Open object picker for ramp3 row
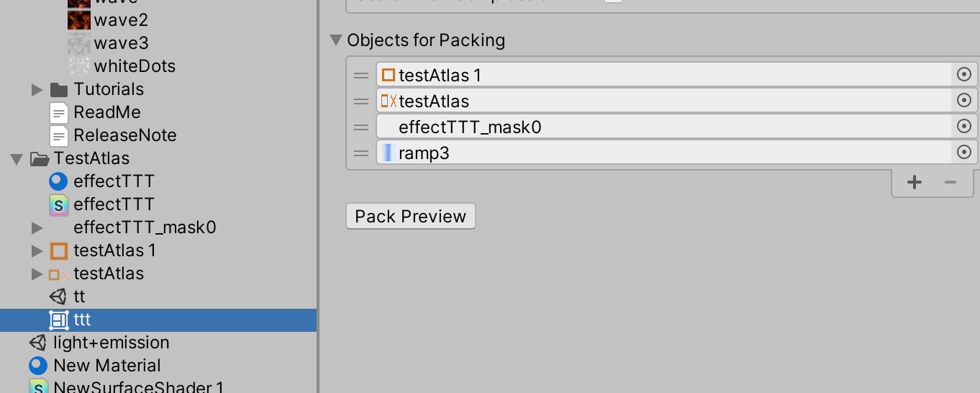This screenshot has width=980, height=393. click(964, 152)
